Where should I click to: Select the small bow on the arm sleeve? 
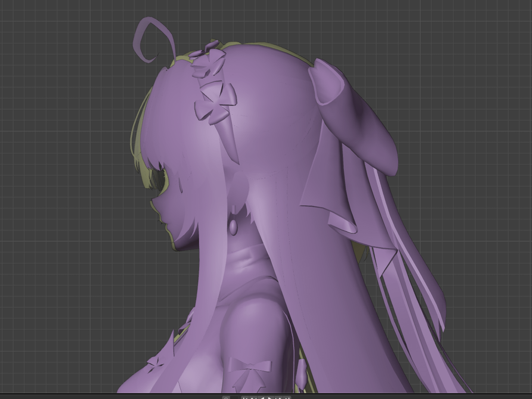click(x=250, y=368)
